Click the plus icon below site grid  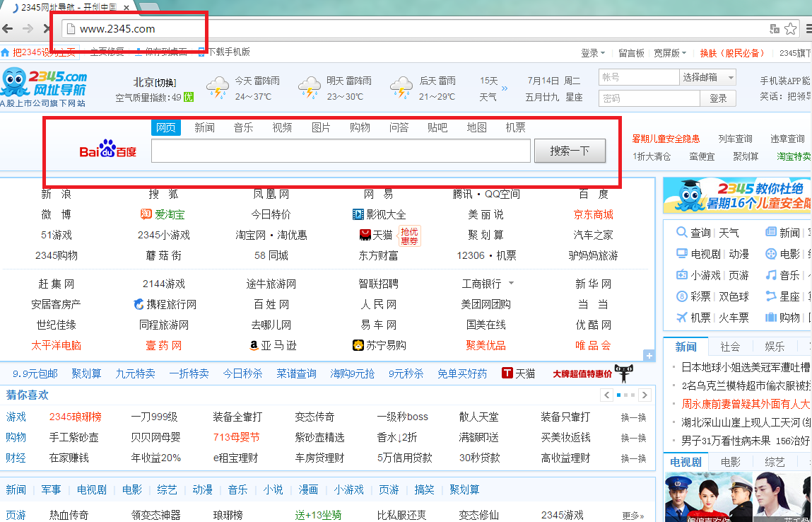649,355
